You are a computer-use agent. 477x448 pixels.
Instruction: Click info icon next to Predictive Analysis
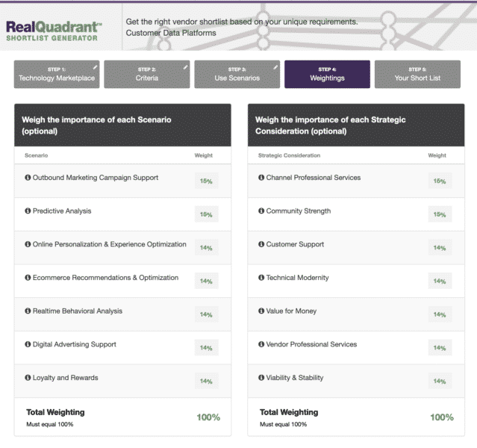(x=28, y=211)
